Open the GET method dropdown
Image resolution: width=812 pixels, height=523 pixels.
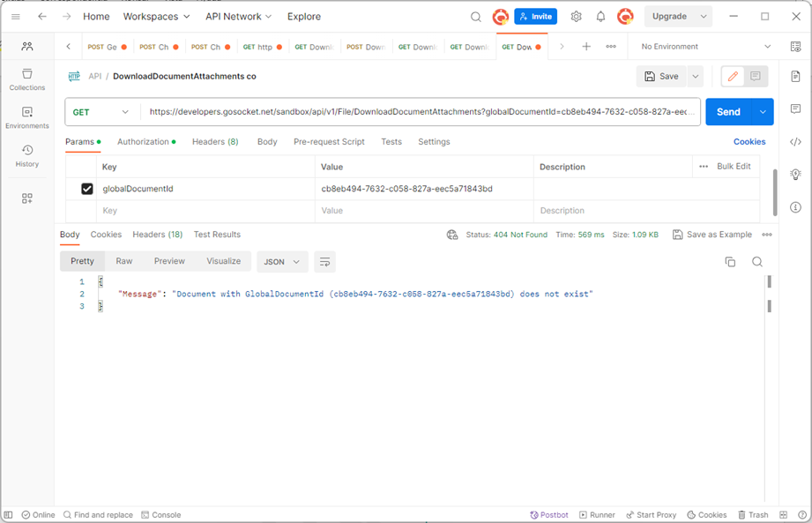pyautogui.click(x=101, y=112)
